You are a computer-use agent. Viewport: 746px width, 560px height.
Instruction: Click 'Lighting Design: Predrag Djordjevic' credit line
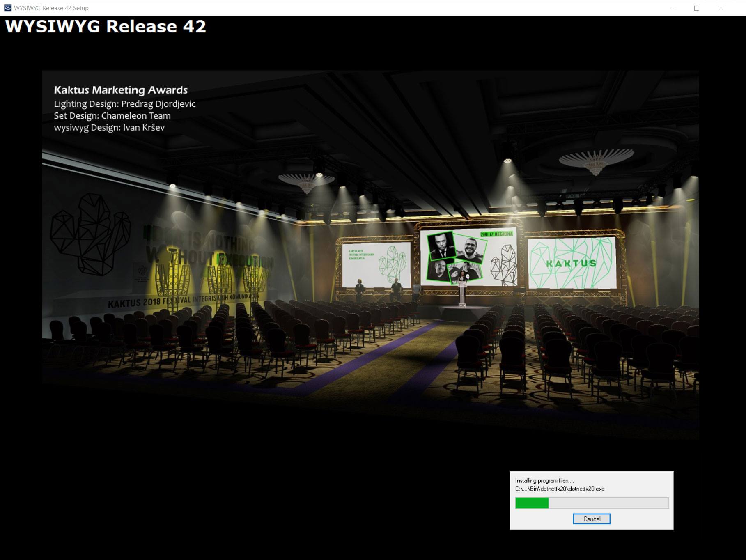[124, 104]
